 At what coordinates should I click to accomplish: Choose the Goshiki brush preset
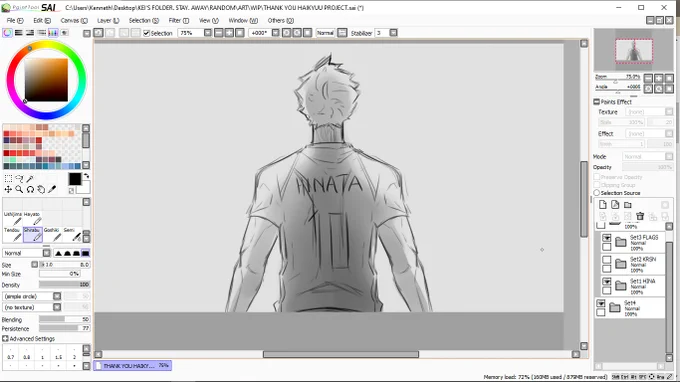pos(53,234)
